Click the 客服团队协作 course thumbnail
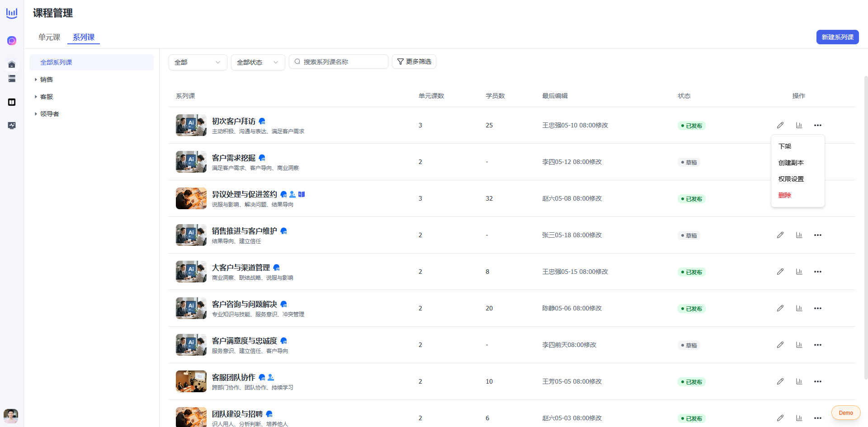 (x=191, y=381)
